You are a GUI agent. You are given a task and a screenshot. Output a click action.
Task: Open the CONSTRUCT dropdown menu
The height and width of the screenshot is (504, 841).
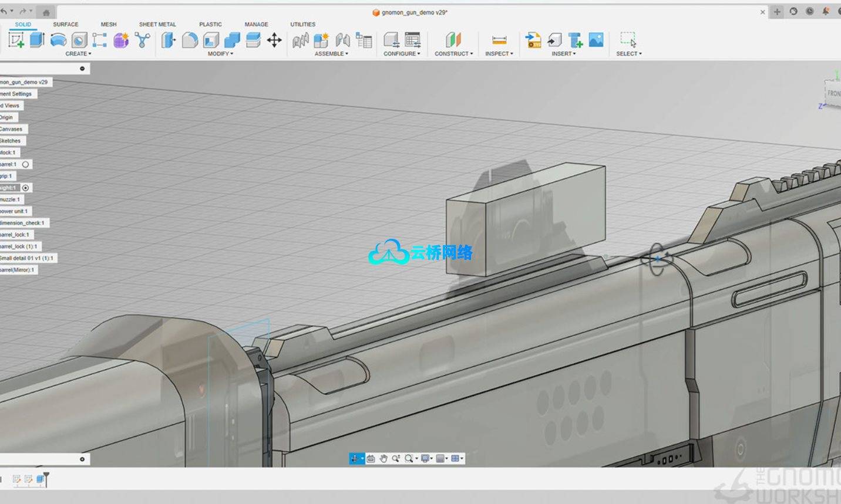(453, 53)
